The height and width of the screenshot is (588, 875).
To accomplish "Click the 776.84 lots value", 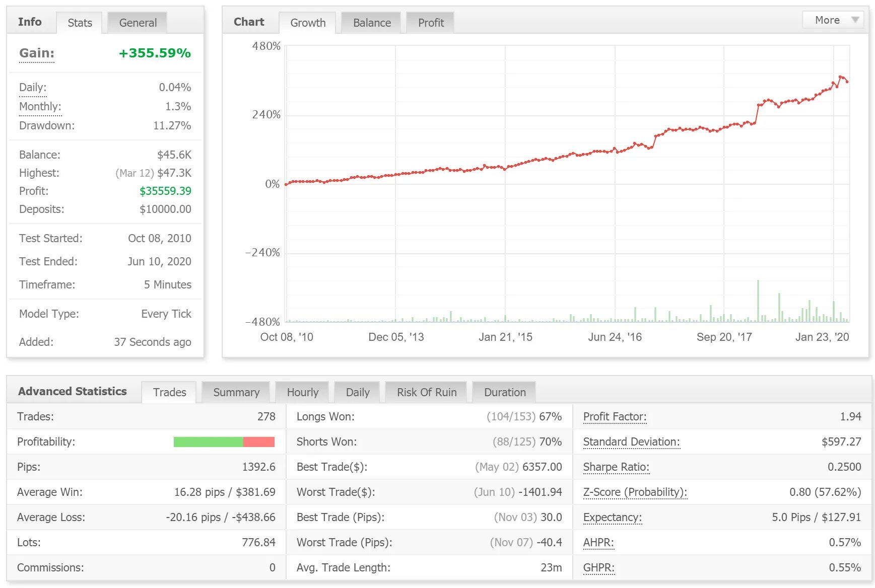I will (x=259, y=542).
